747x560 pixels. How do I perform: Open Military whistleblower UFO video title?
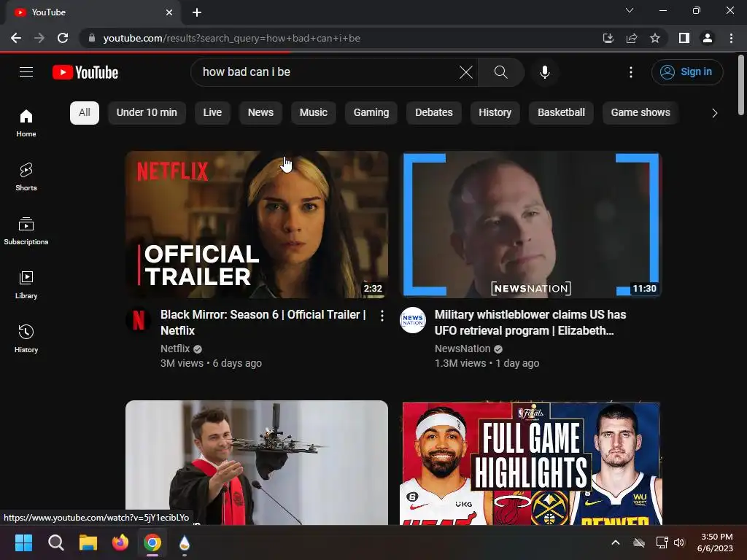tap(530, 322)
